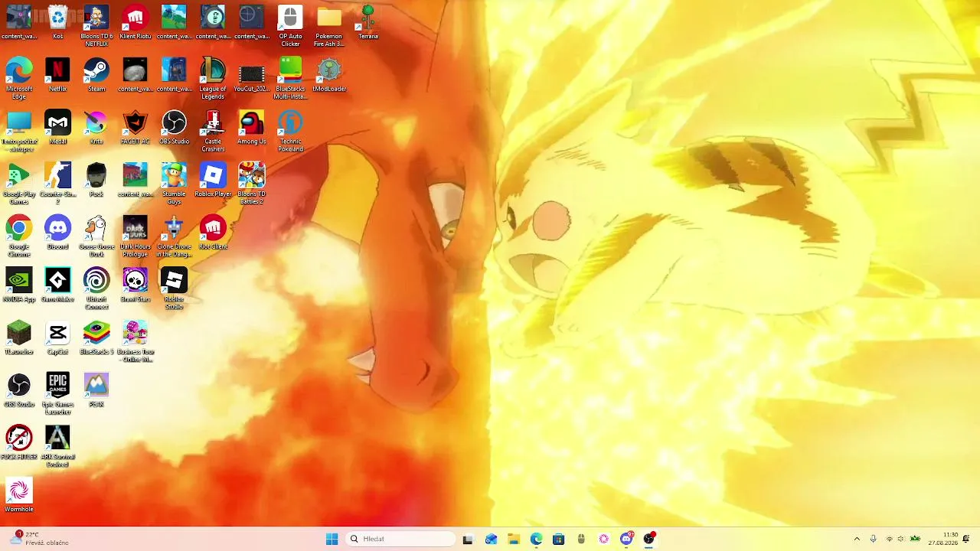Select the Microsoft Edge desktop shortcut
The width and height of the screenshot is (980, 551).
19,79
